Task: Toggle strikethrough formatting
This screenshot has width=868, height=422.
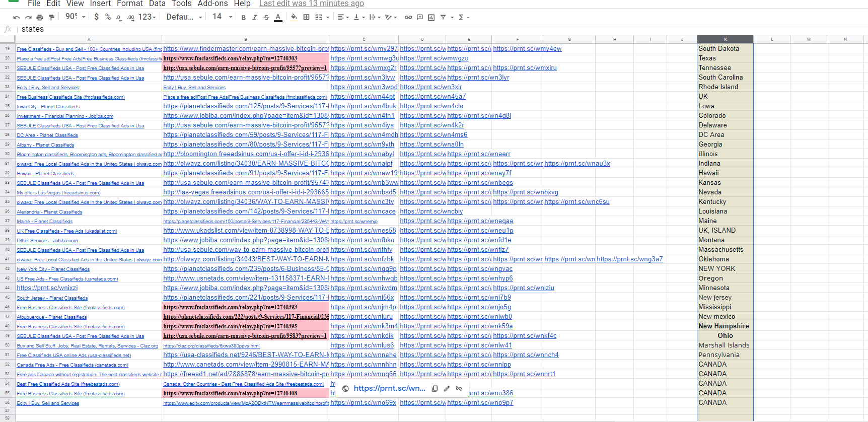Action: (x=266, y=17)
